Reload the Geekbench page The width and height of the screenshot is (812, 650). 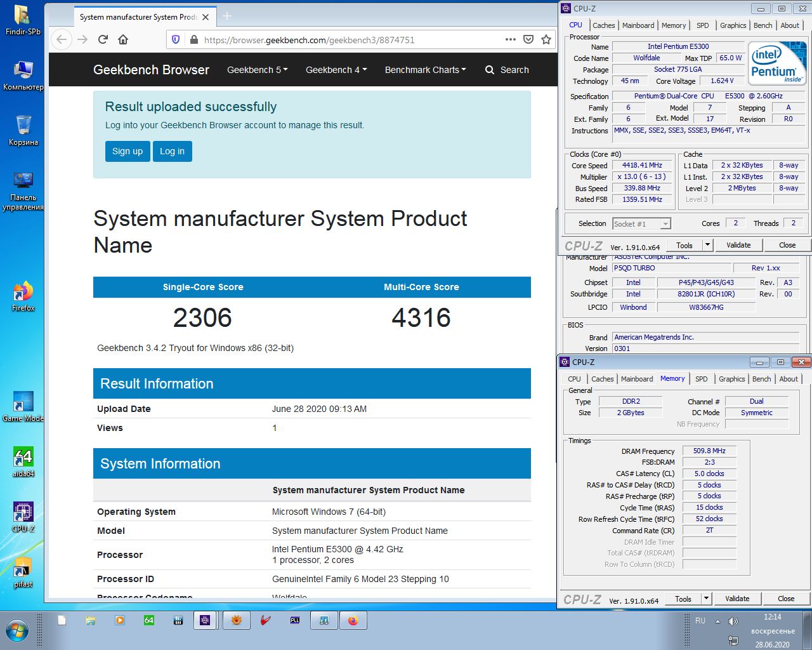pos(103,39)
